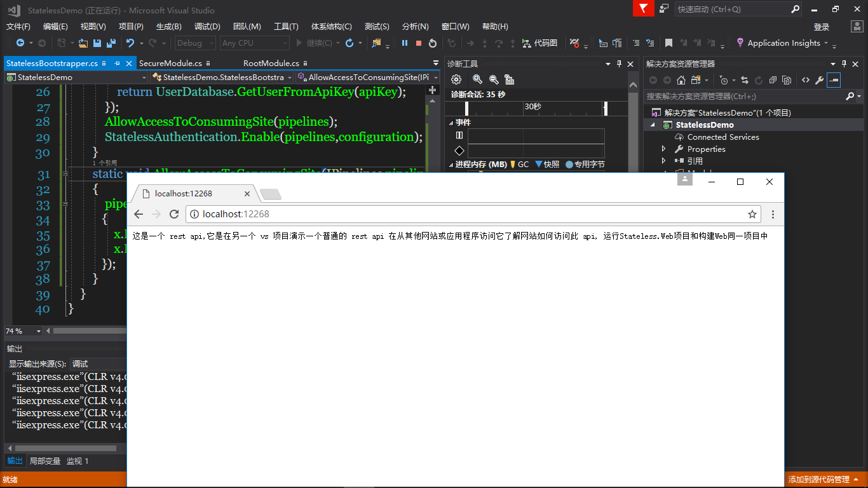Click the Open File folder icon

click(x=83, y=43)
